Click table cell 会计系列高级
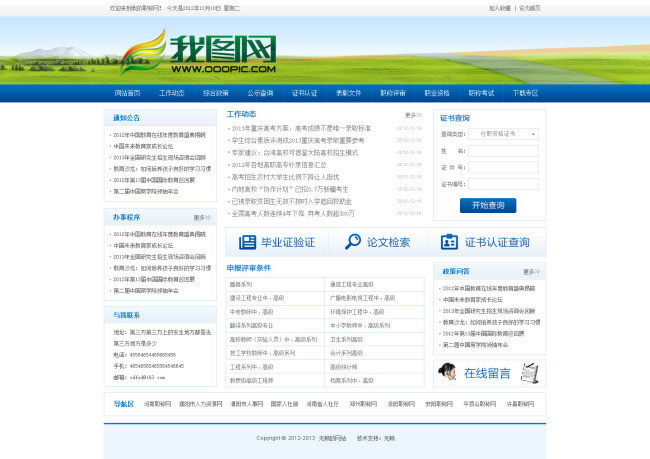 (374, 353)
